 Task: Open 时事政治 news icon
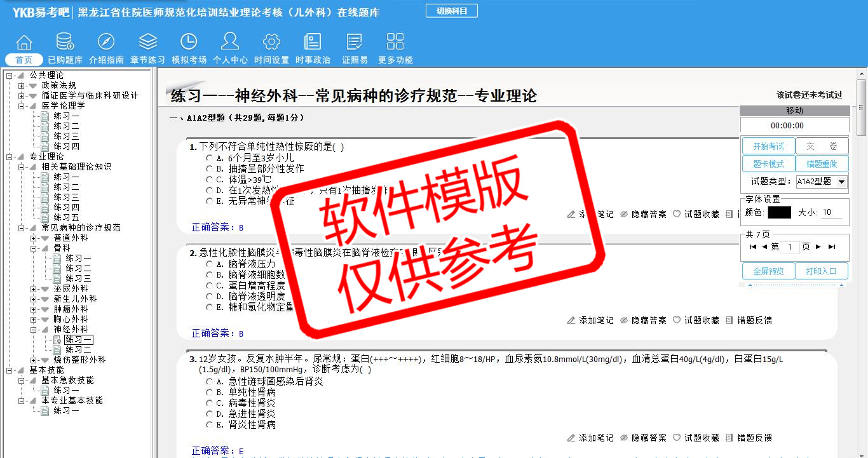313,43
